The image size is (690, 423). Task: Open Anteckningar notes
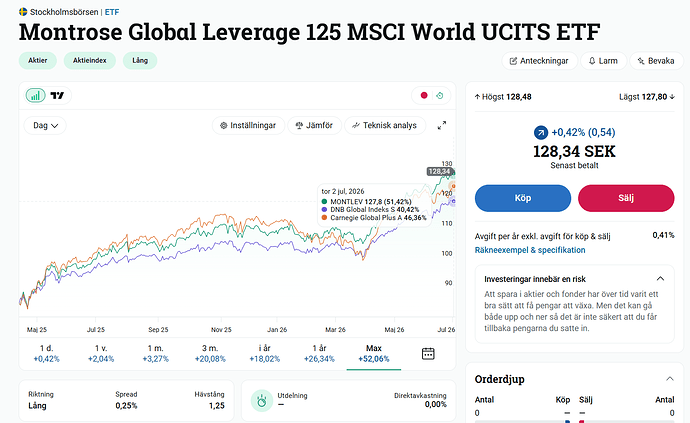pyautogui.click(x=539, y=61)
